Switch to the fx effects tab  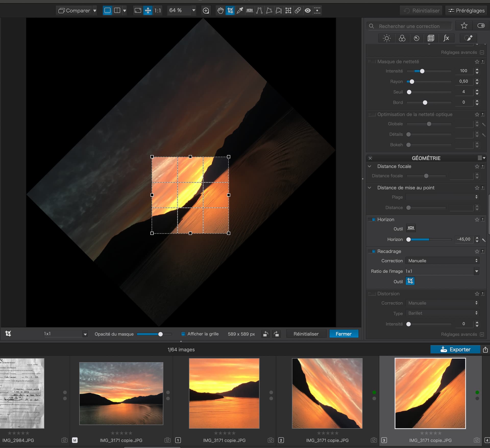point(446,38)
